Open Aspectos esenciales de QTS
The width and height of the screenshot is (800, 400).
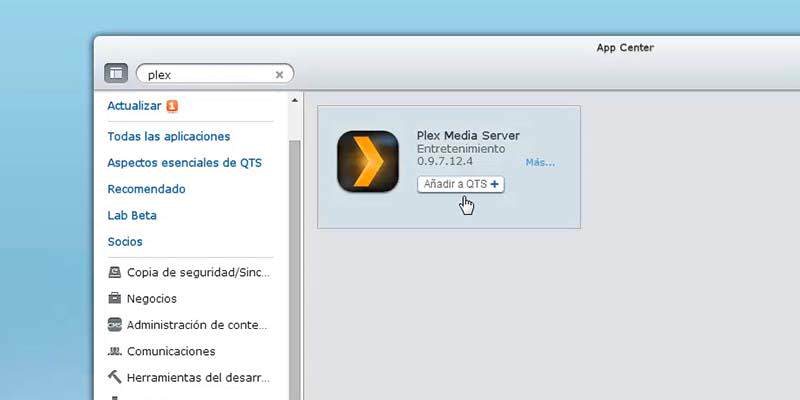184,163
